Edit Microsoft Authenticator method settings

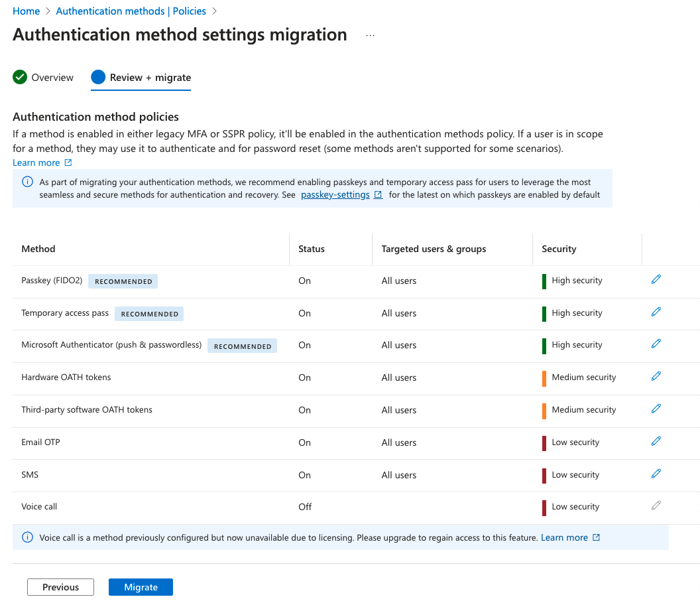tap(656, 344)
